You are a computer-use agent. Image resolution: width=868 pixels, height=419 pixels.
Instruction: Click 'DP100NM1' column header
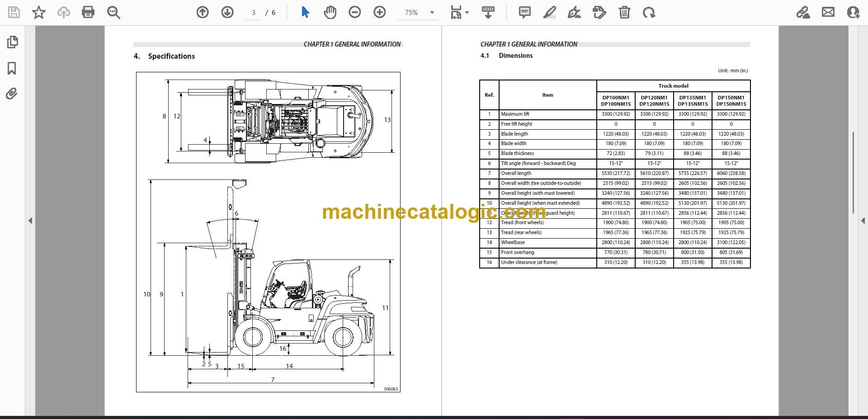(616, 98)
